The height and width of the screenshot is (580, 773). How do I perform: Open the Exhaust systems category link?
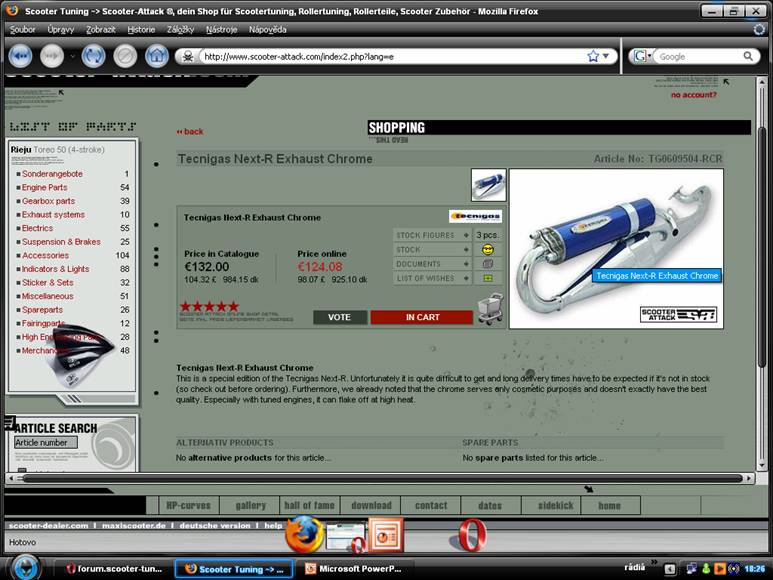pos(53,215)
